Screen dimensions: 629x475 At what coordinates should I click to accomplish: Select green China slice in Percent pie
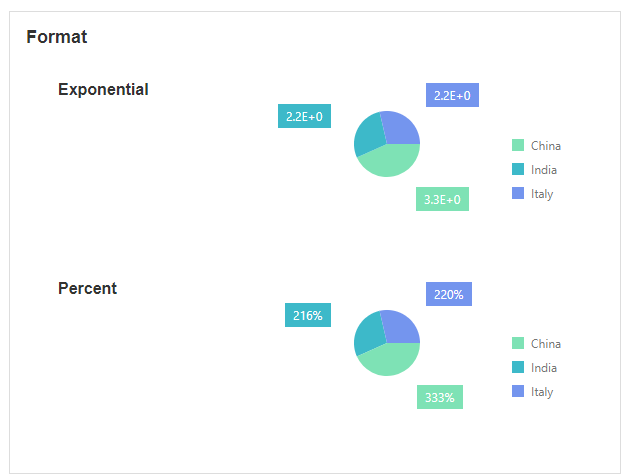390,360
